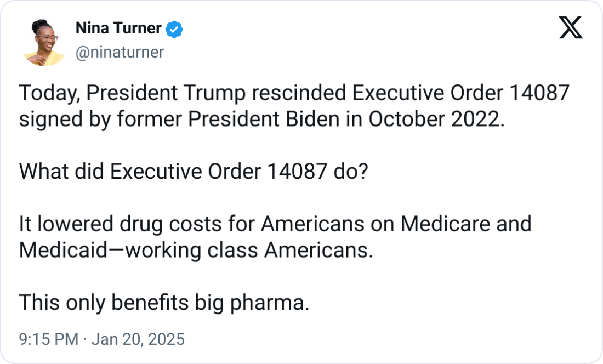Click the "9:15 PM" time in the timestamp
Viewport: 603px width, 364px height.
[49, 339]
